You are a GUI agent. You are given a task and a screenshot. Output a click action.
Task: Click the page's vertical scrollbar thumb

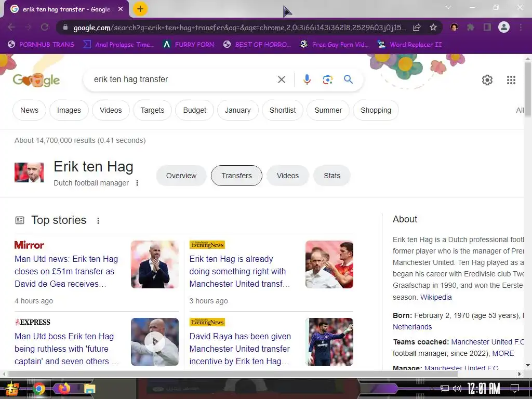pyautogui.click(x=528, y=90)
